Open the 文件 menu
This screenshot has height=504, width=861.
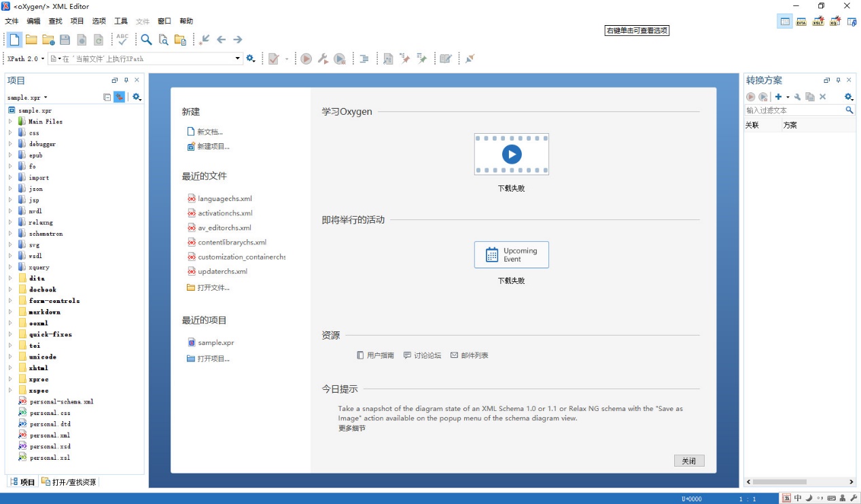(12, 21)
